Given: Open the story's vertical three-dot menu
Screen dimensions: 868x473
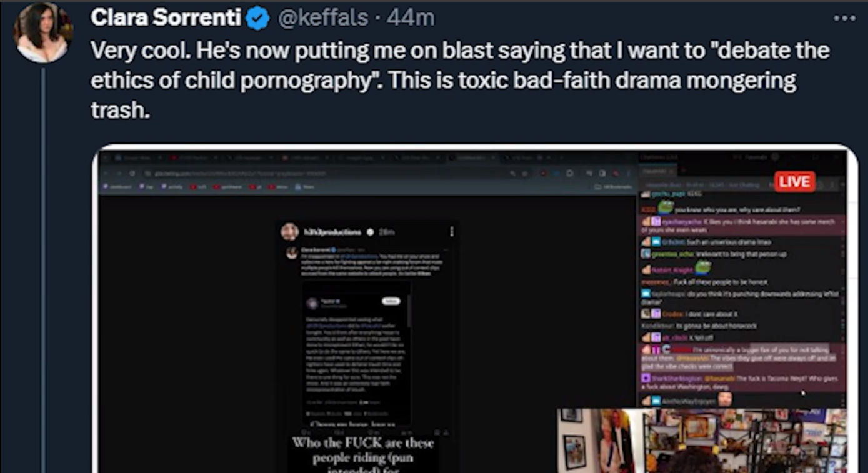Looking at the screenshot, I should [451, 232].
